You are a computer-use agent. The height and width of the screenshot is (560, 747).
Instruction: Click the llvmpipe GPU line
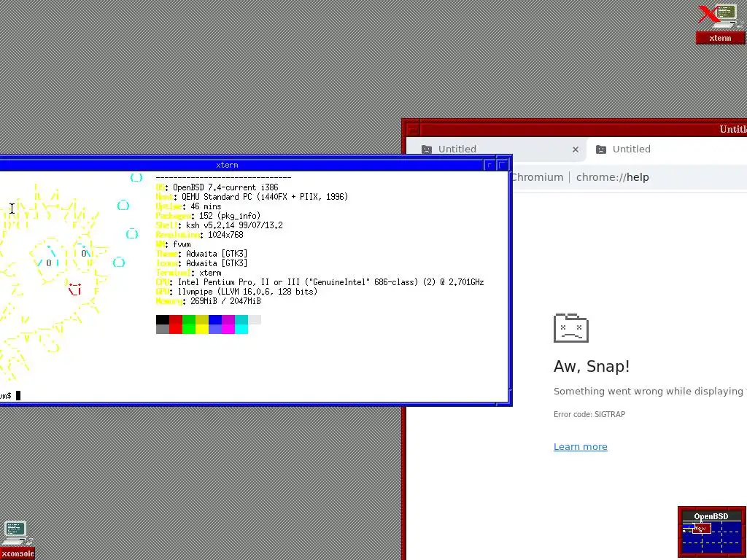(236, 292)
